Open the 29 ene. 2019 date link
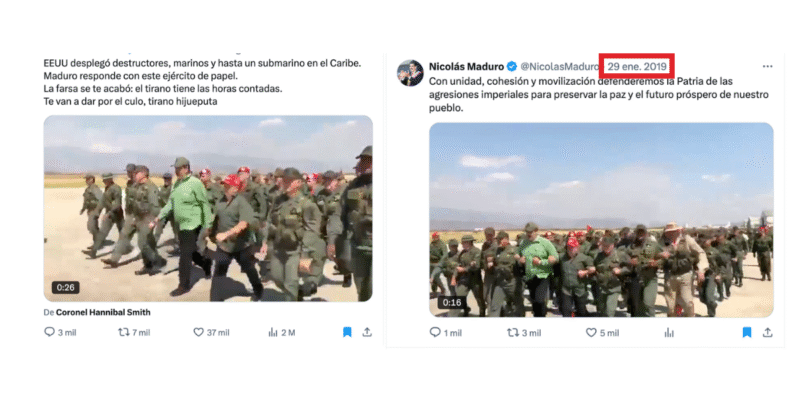 (x=637, y=66)
